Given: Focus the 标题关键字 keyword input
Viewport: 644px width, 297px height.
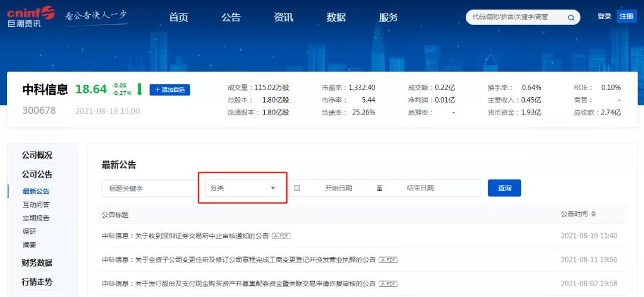Looking at the screenshot, I should click(x=150, y=188).
